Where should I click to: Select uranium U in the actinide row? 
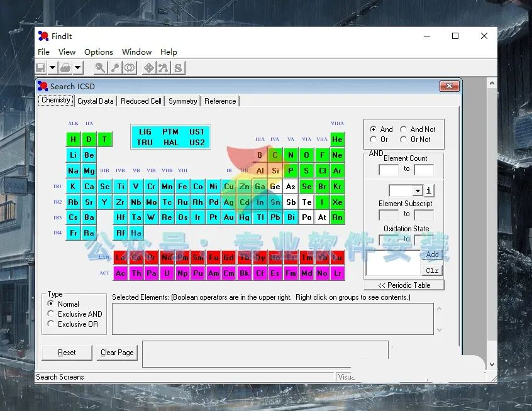click(x=167, y=273)
